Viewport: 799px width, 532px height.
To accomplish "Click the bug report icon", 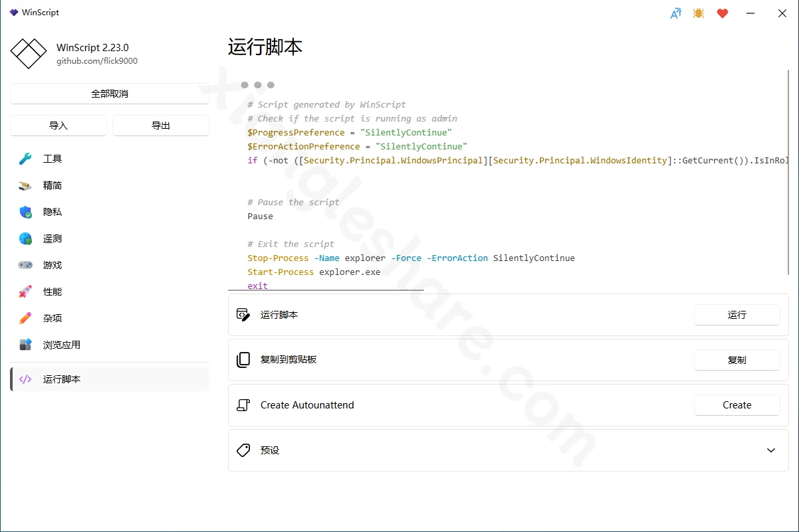I will [699, 13].
